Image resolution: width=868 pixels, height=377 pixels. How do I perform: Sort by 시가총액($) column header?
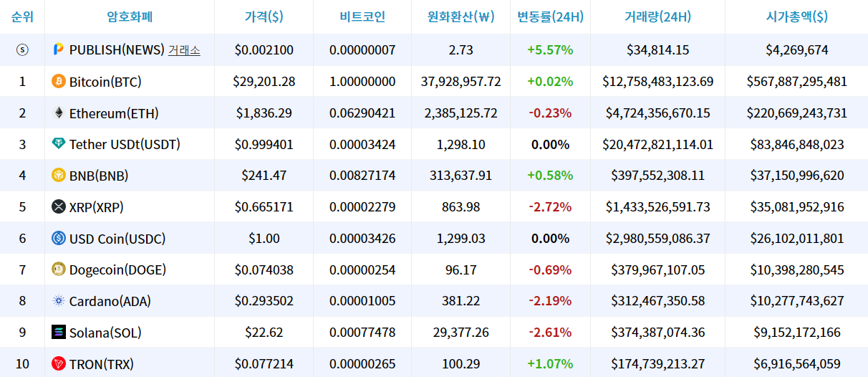coord(796,16)
